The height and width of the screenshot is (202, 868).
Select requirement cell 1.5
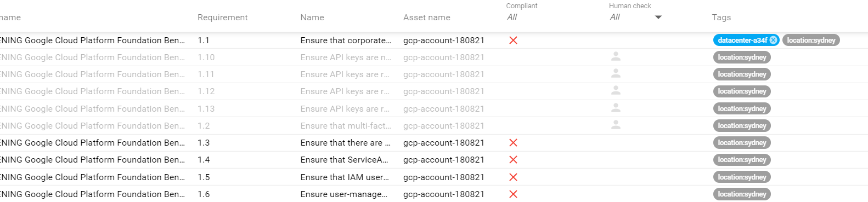(x=204, y=177)
